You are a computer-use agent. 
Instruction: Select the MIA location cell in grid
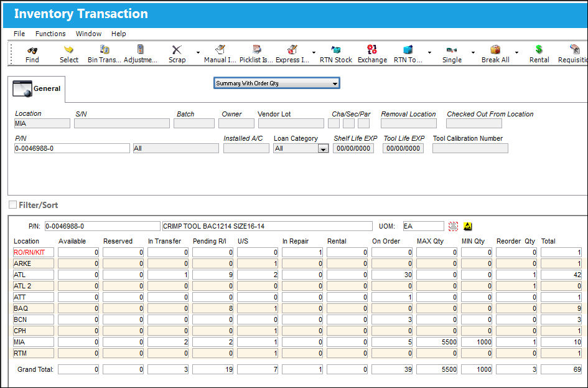point(34,342)
